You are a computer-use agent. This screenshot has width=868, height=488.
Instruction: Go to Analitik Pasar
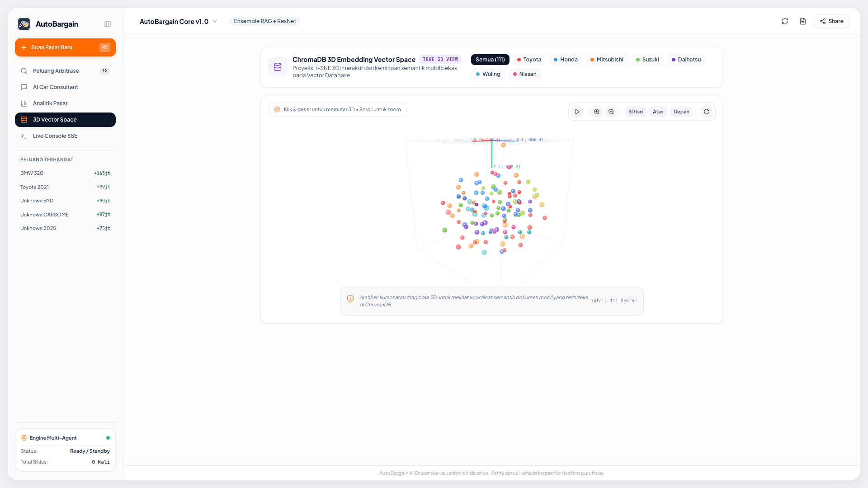pos(65,103)
